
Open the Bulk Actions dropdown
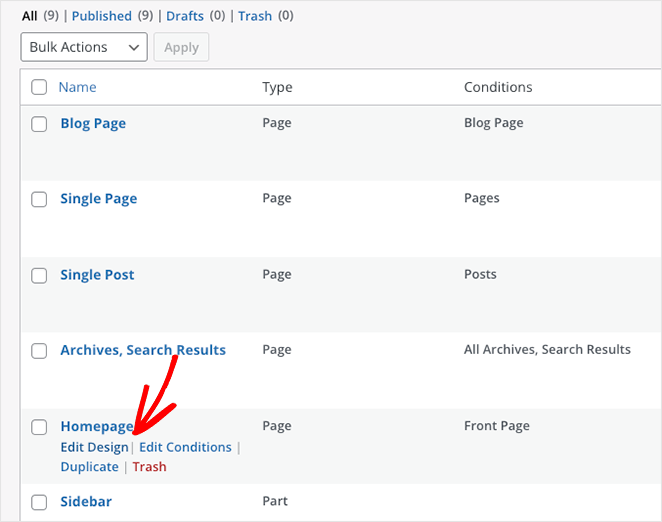(x=84, y=47)
